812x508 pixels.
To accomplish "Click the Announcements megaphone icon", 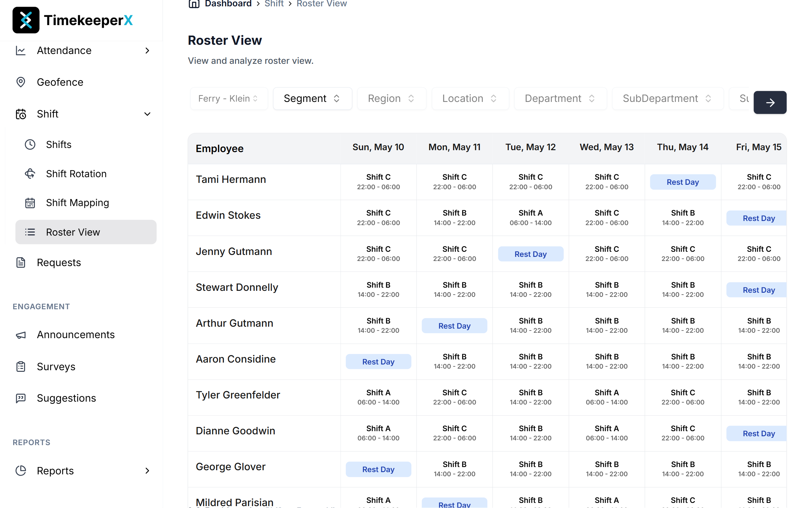I will click(x=21, y=335).
